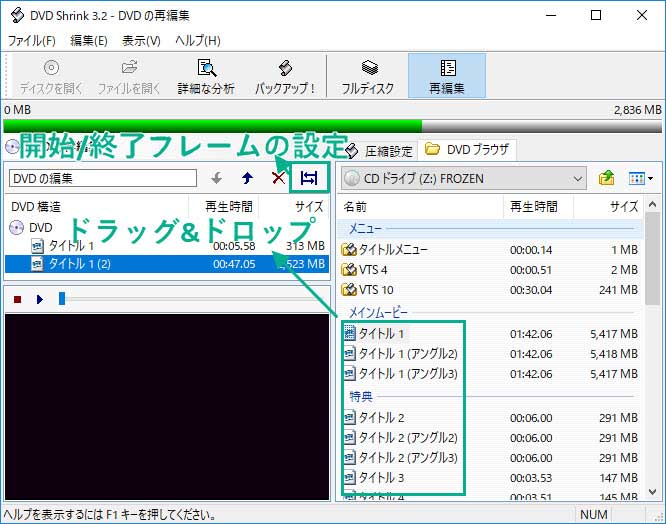The image size is (666, 524).
Task: Open the ファイル(F) menu
Action: pos(32,41)
